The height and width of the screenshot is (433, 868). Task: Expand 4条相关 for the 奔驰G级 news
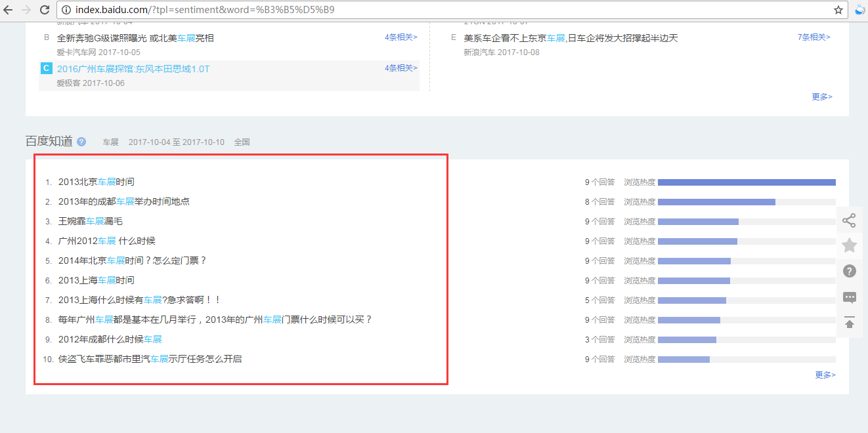click(x=401, y=37)
